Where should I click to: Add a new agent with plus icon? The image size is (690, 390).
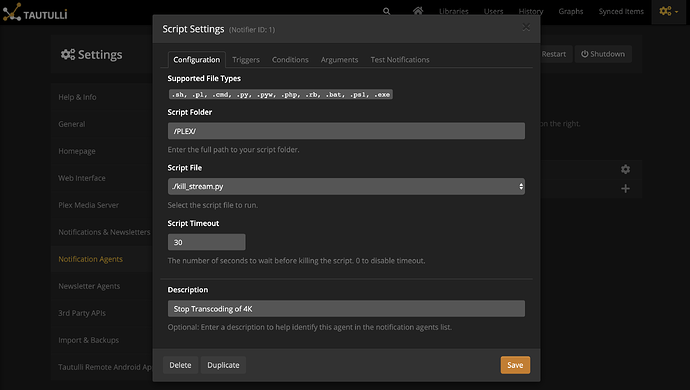point(625,188)
